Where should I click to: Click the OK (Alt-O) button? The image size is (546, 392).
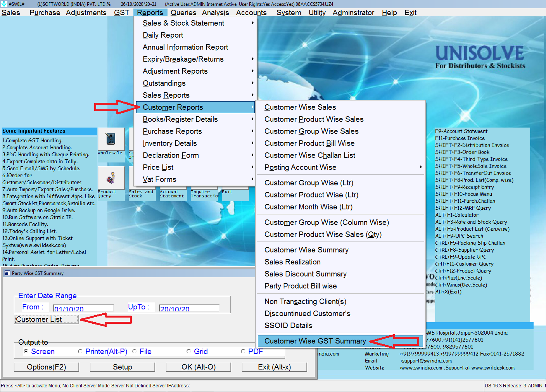199,367
